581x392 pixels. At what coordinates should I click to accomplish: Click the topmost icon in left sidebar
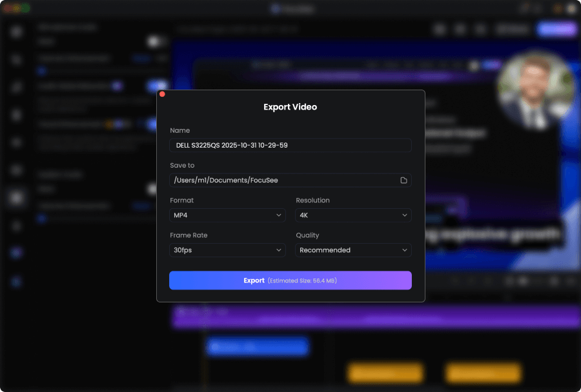point(17,32)
